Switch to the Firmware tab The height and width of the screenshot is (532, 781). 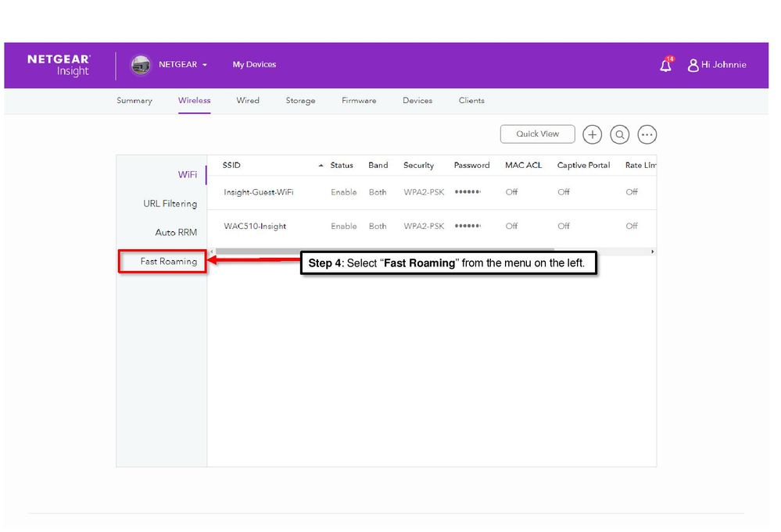coord(359,101)
